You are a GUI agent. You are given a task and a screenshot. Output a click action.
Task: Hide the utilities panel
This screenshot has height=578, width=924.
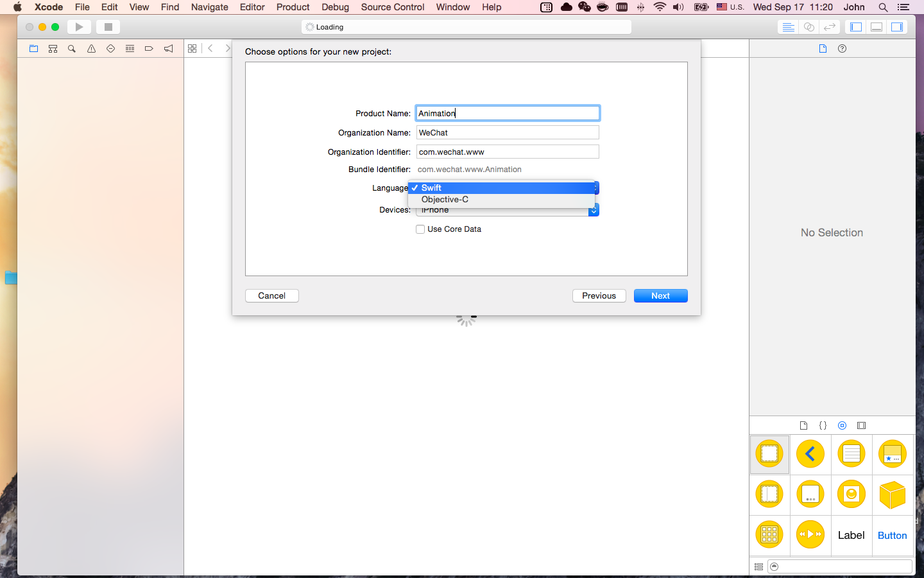pyautogui.click(x=897, y=26)
